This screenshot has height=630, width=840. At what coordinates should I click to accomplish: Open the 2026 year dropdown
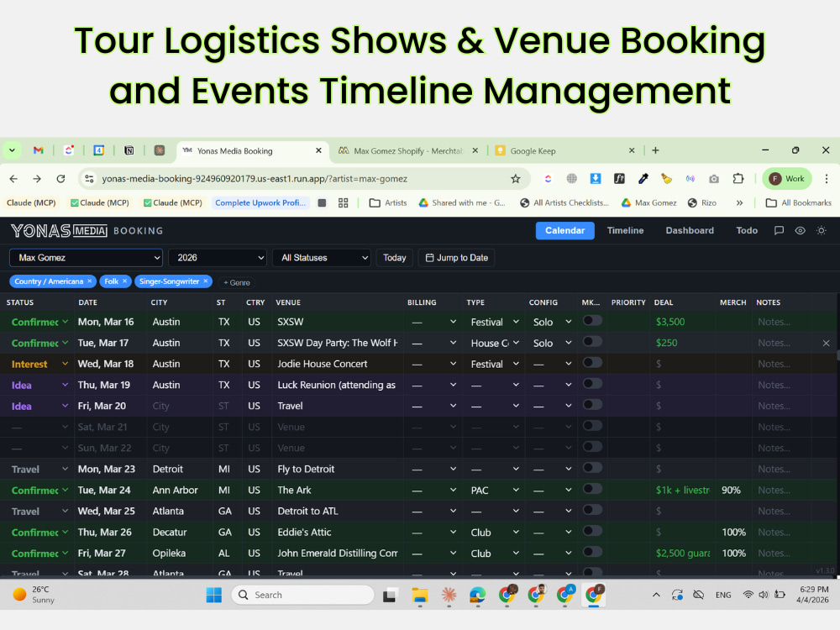tap(218, 258)
